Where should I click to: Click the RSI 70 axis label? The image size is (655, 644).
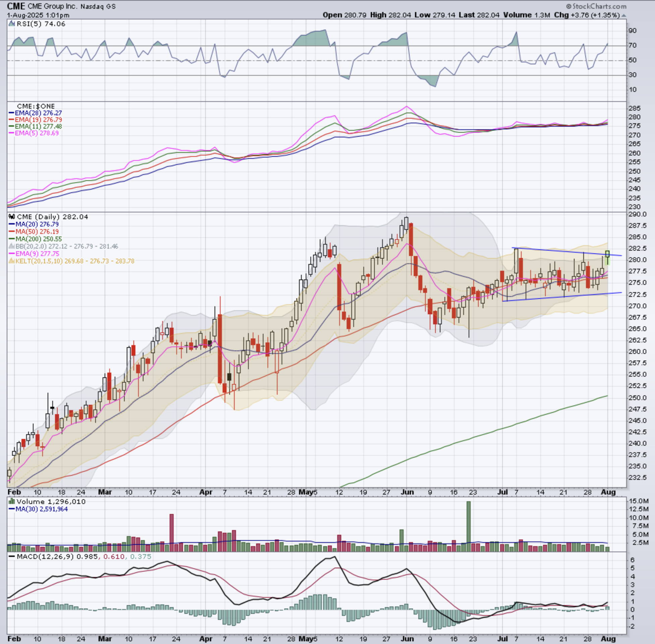tap(633, 45)
